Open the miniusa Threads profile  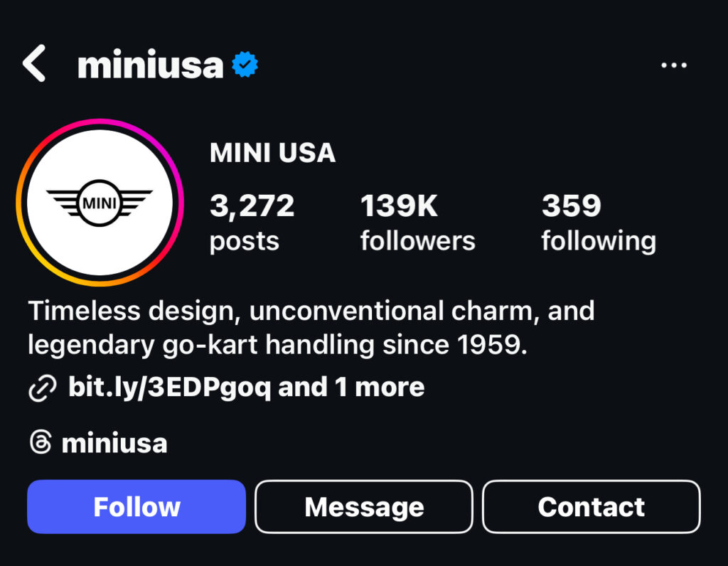coord(114,443)
